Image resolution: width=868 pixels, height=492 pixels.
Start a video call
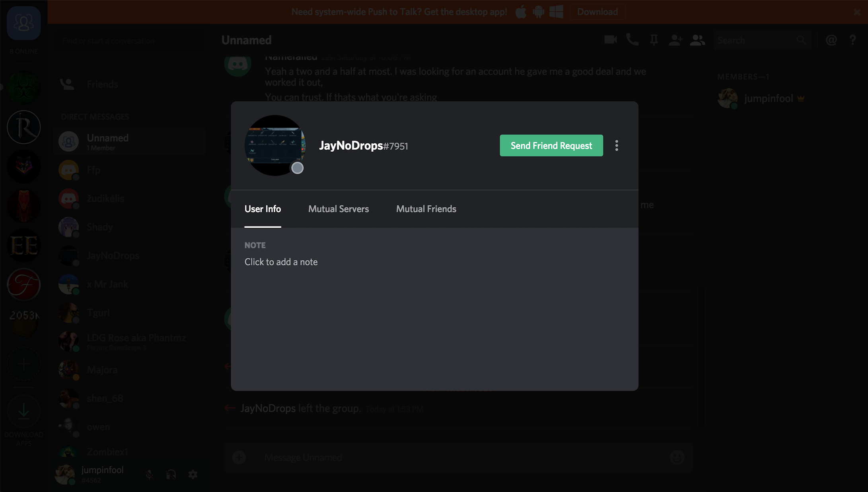(x=610, y=40)
